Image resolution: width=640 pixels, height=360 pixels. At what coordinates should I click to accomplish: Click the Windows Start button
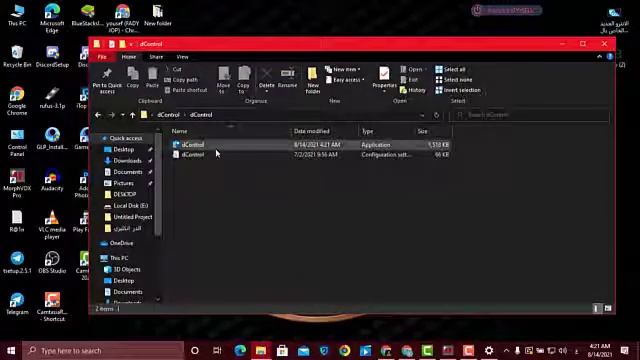[11, 351]
